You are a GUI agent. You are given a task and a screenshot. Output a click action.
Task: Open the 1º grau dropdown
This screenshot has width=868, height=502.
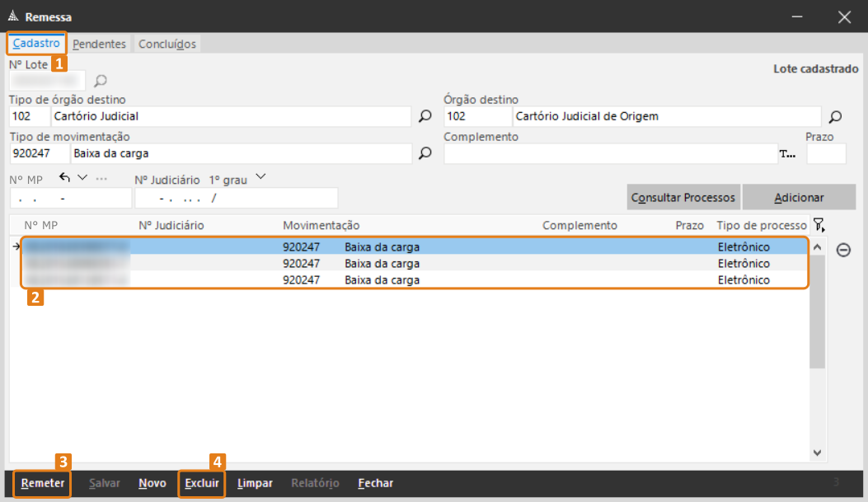tap(260, 177)
